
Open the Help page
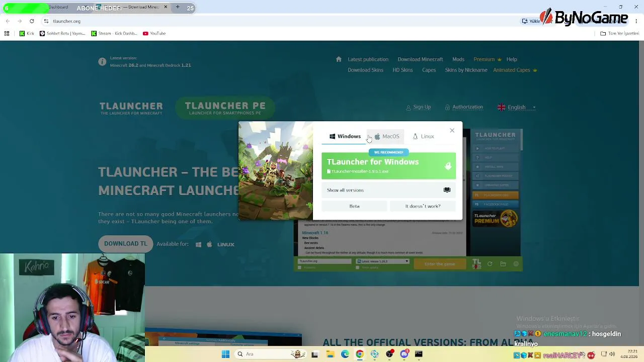click(512, 59)
